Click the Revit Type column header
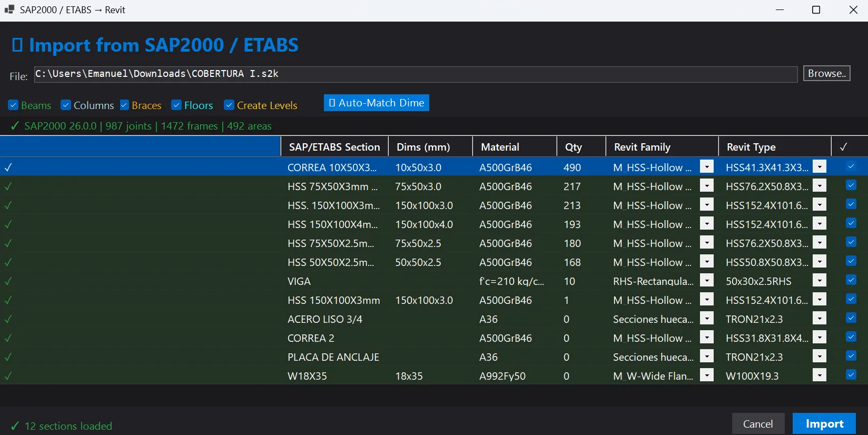This screenshot has height=435, width=868. (x=775, y=147)
